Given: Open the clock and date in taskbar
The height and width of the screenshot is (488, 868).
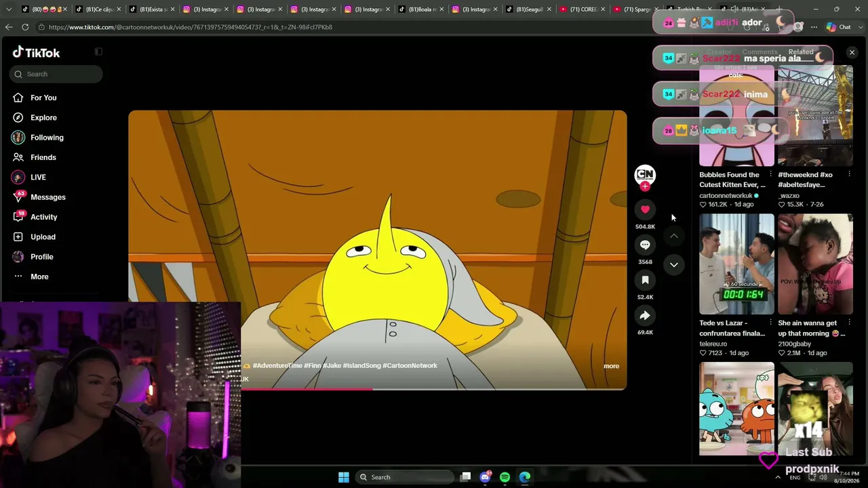Looking at the screenshot, I should tap(846, 477).
